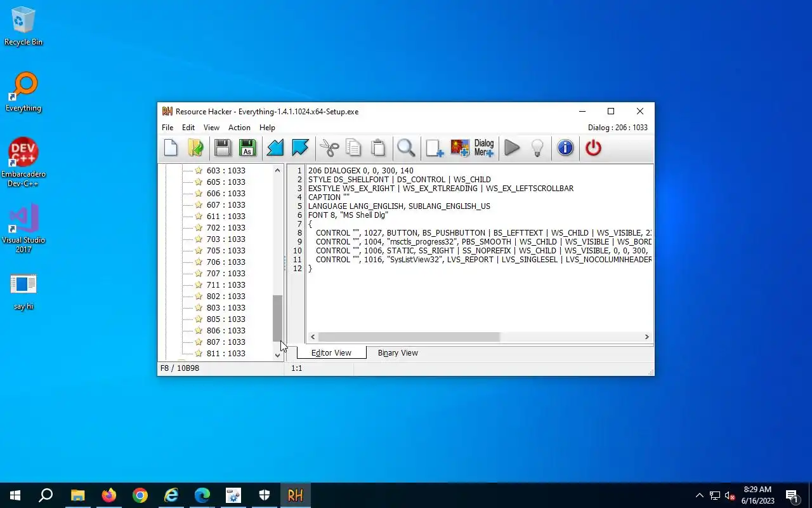Click the Paste clipboard icon
Viewport: 812px width, 508px height.
pos(378,148)
